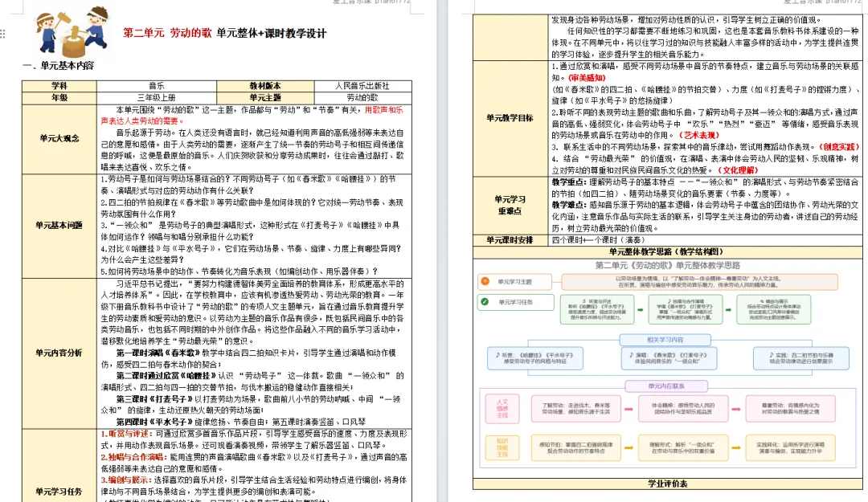
Task: Click the orange theme description box 以劳动场景为情境
Action: 700,282
